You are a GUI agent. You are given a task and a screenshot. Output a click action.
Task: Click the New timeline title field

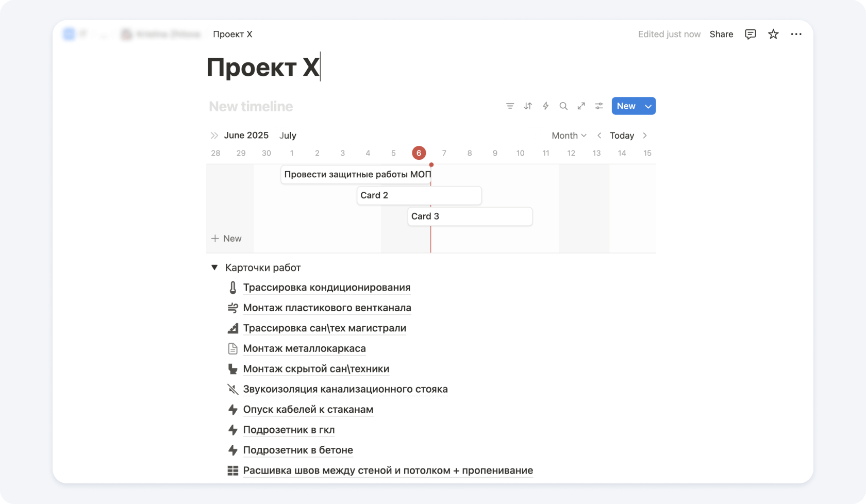[x=251, y=106]
